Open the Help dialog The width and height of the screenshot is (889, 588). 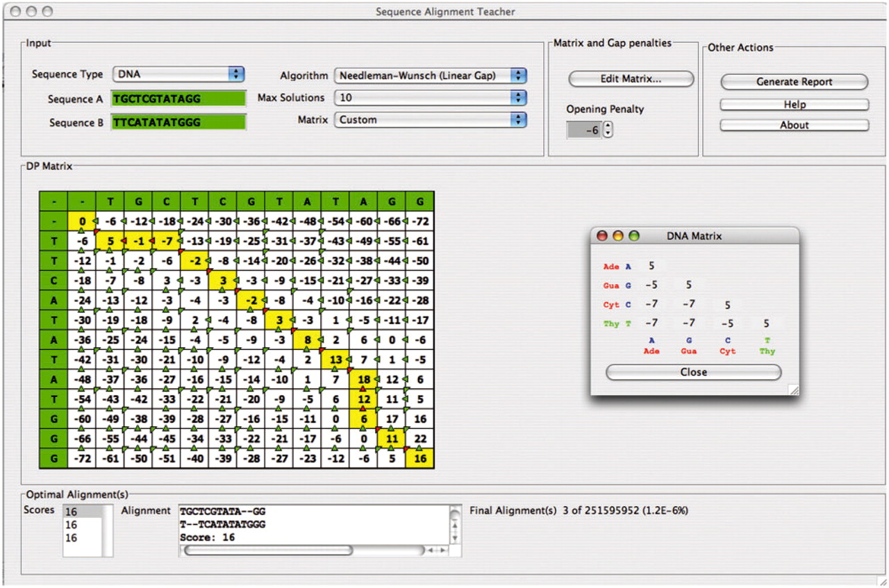pos(793,104)
